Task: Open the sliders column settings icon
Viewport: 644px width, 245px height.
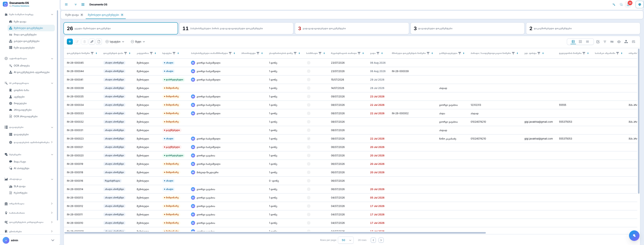Action: coord(634,42)
